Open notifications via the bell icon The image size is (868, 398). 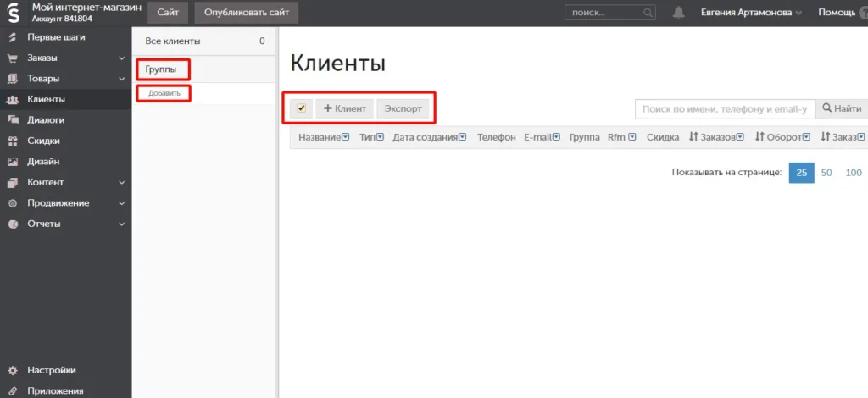point(679,13)
